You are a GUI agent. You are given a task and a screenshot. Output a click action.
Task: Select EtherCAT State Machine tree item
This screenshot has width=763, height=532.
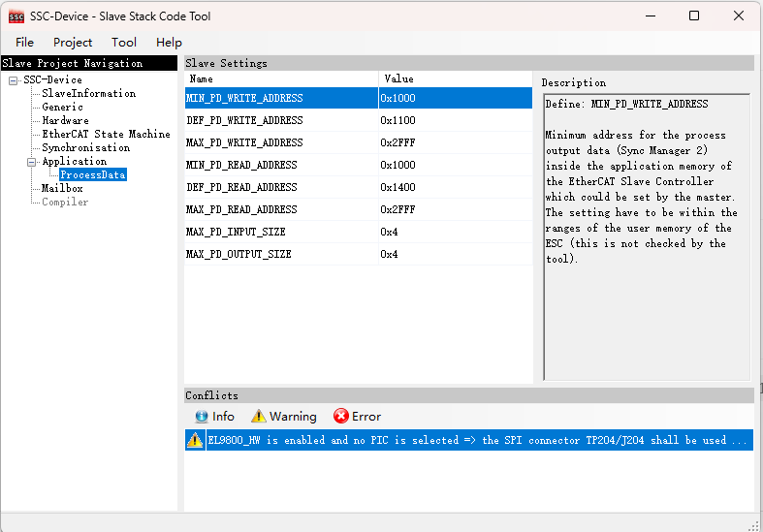(x=106, y=135)
